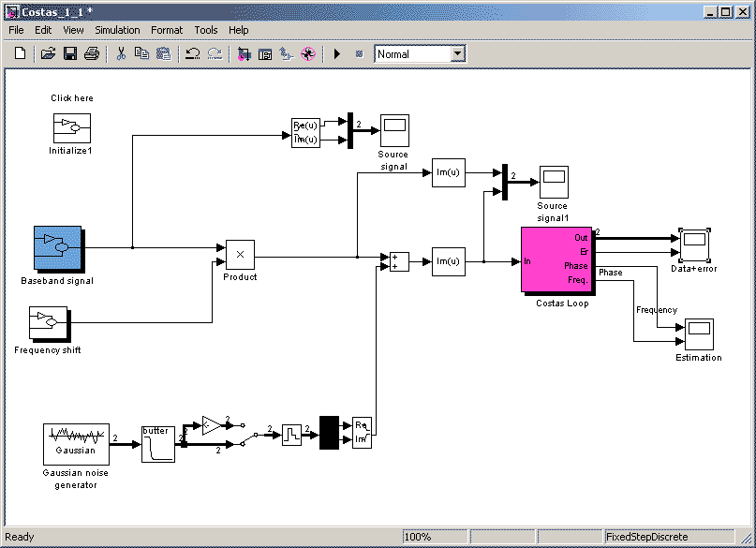Screen dimensions: 756x548
Task: Select the Frequency shift subsystem block
Action: point(48,323)
